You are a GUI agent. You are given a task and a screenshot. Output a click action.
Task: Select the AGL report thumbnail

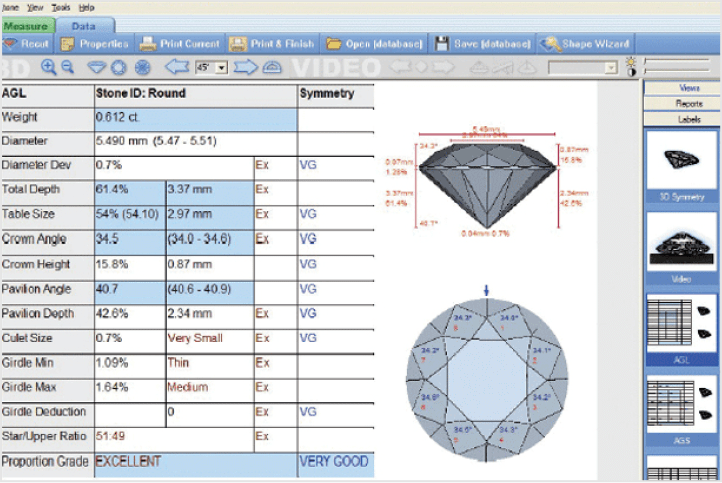tap(681, 325)
